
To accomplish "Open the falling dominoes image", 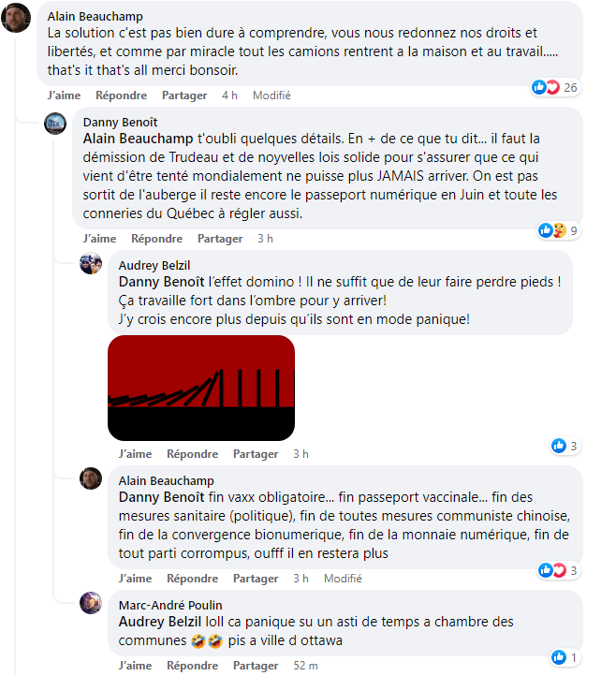I will [x=201, y=388].
